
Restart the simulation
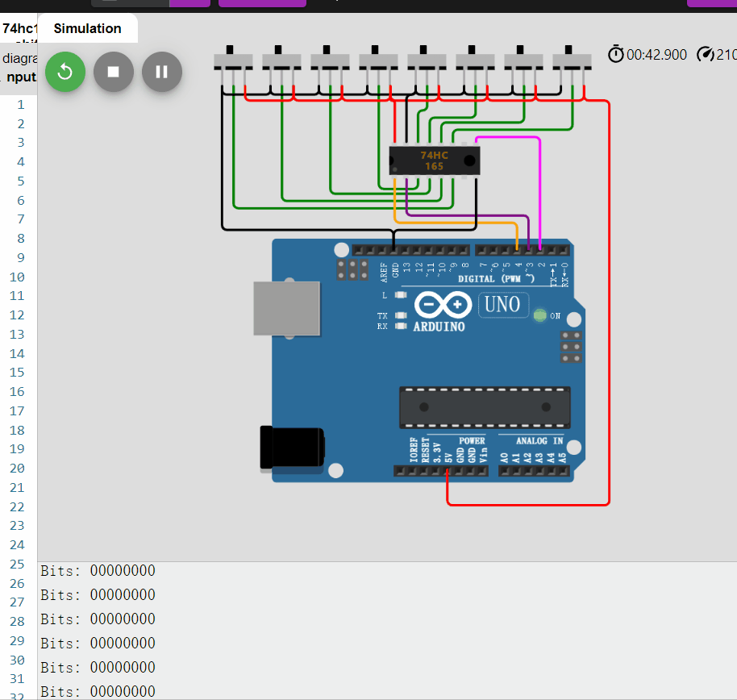coord(65,72)
